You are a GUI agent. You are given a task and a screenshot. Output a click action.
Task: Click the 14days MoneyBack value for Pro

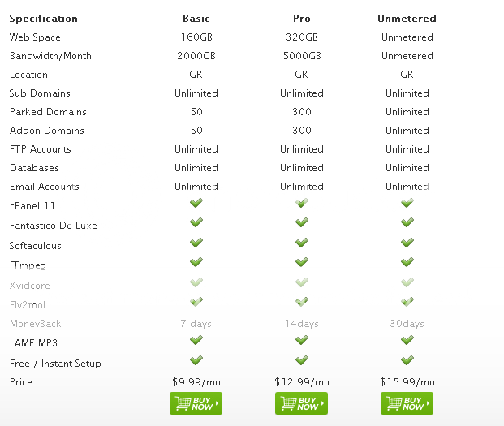pos(302,324)
